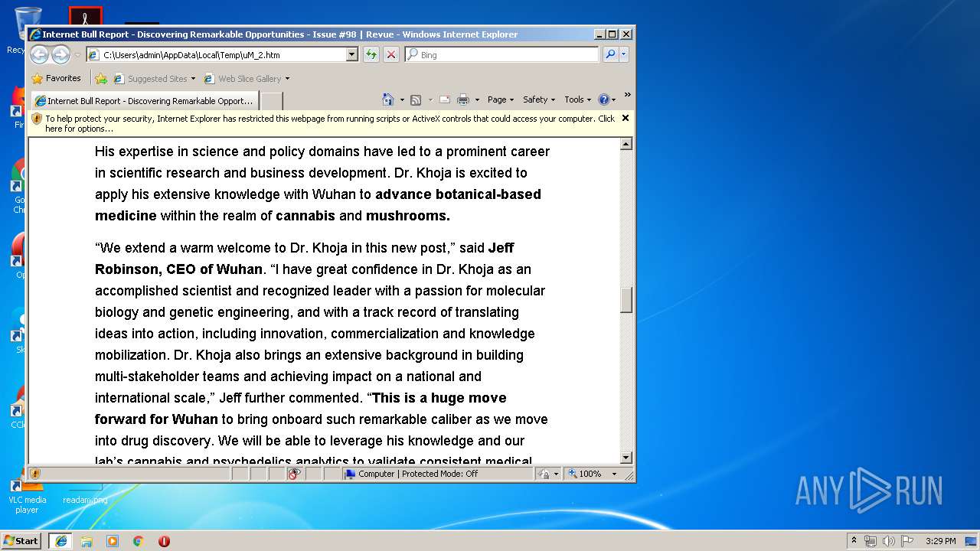This screenshot has height=551, width=980.
Task: Expand the Print options dropdown arrow
Action: (477, 99)
